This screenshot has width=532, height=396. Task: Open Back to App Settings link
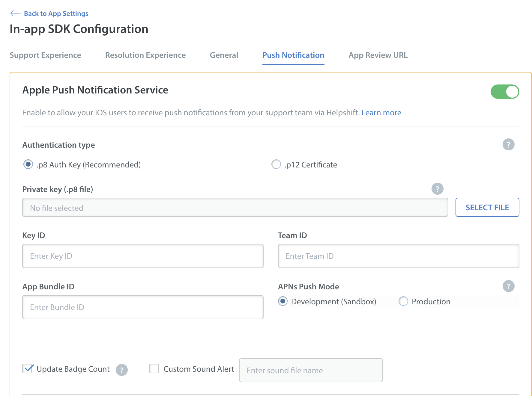point(56,13)
